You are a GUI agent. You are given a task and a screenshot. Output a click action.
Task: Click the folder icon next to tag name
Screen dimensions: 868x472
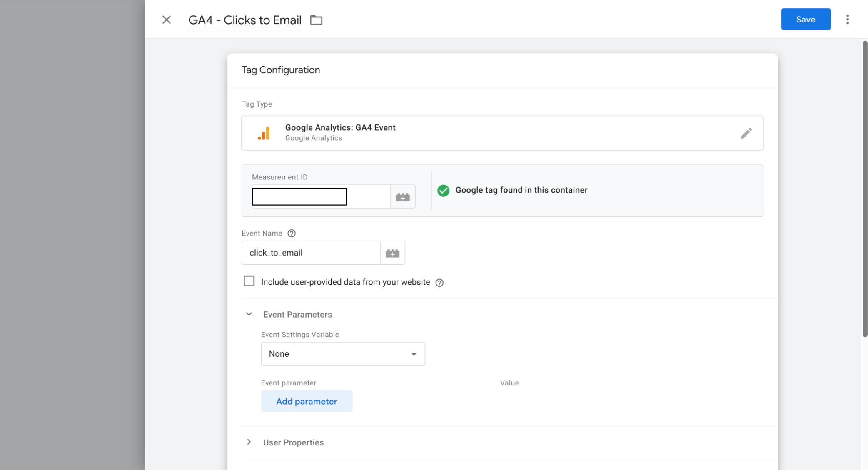point(316,20)
